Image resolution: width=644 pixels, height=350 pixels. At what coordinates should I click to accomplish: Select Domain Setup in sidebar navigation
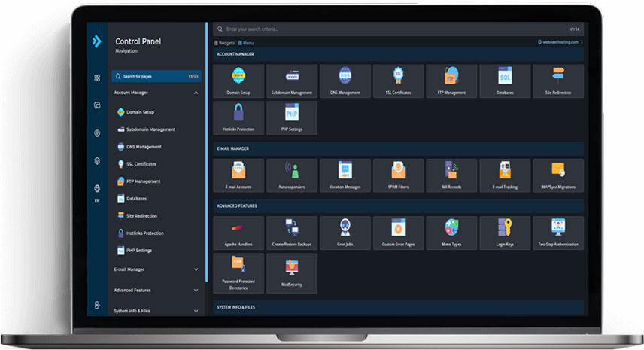(136, 112)
